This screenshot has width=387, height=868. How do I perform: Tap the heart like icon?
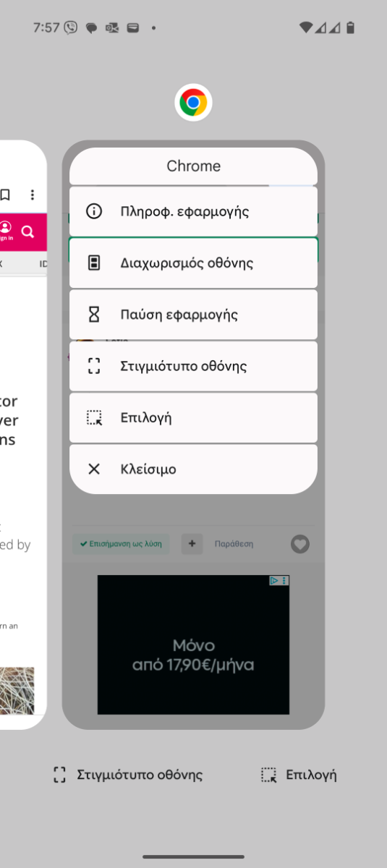point(300,544)
